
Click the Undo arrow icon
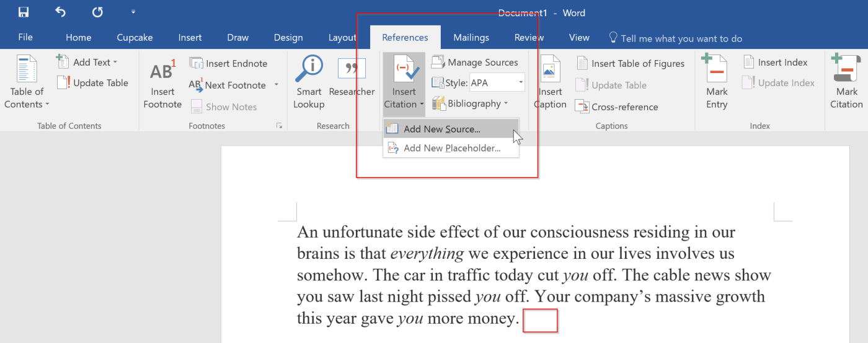coord(60,12)
